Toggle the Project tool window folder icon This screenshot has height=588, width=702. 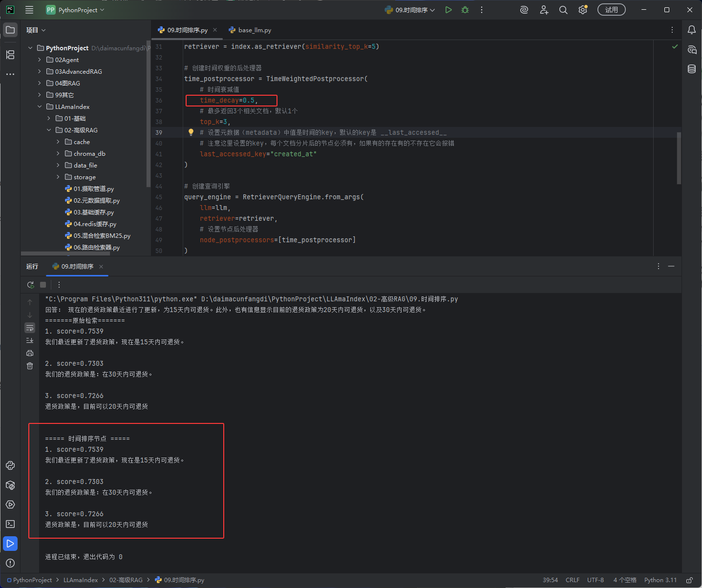click(x=10, y=30)
